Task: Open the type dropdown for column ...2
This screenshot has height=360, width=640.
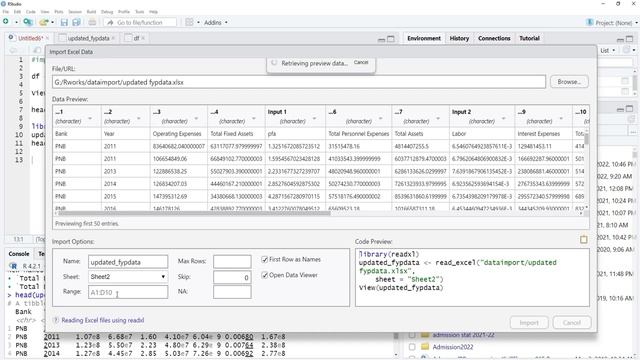Action: point(139,118)
